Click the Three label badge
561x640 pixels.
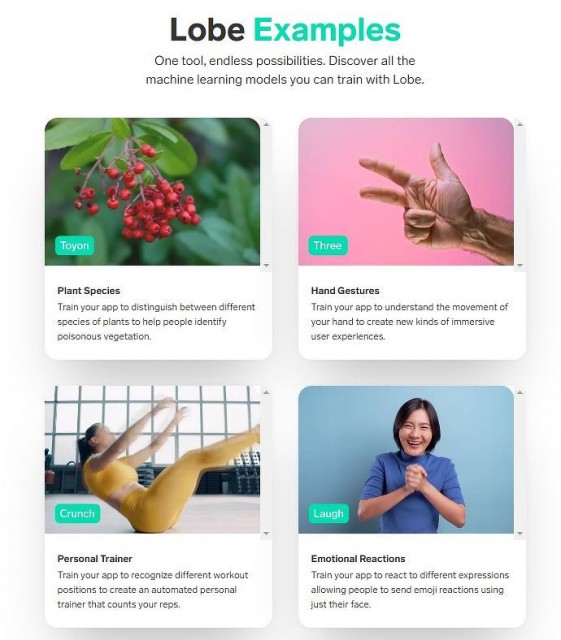(328, 246)
